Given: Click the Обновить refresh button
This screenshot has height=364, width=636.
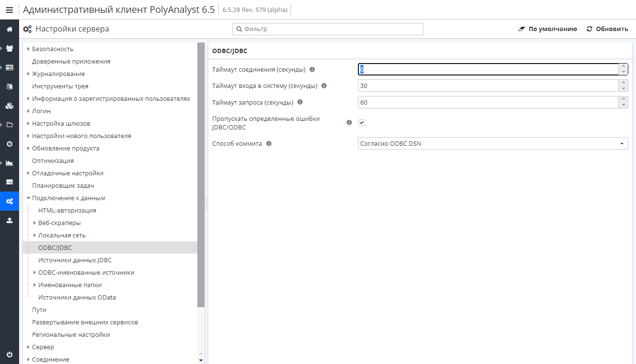Looking at the screenshot, I should tap(607, 29).
